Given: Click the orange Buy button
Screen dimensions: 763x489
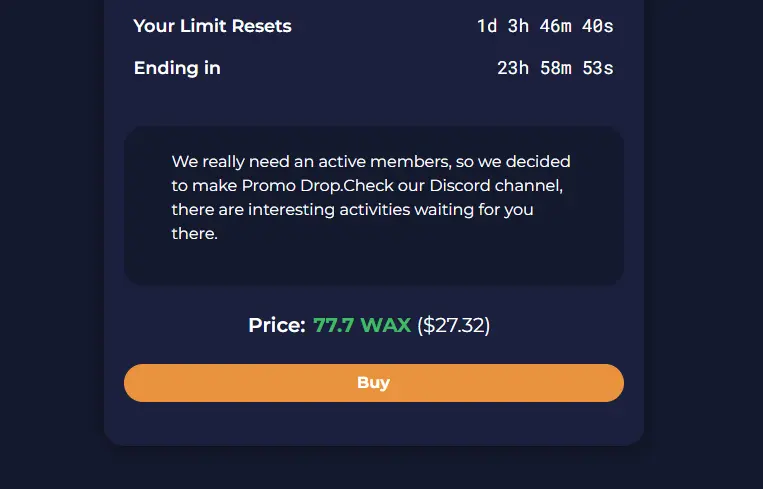Looking at the screenshot, I should pyautogui.click(x=374, y=383).
